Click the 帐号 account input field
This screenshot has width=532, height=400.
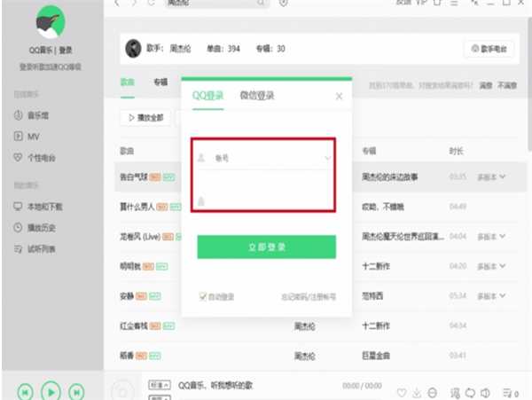(x=264, y=158)
